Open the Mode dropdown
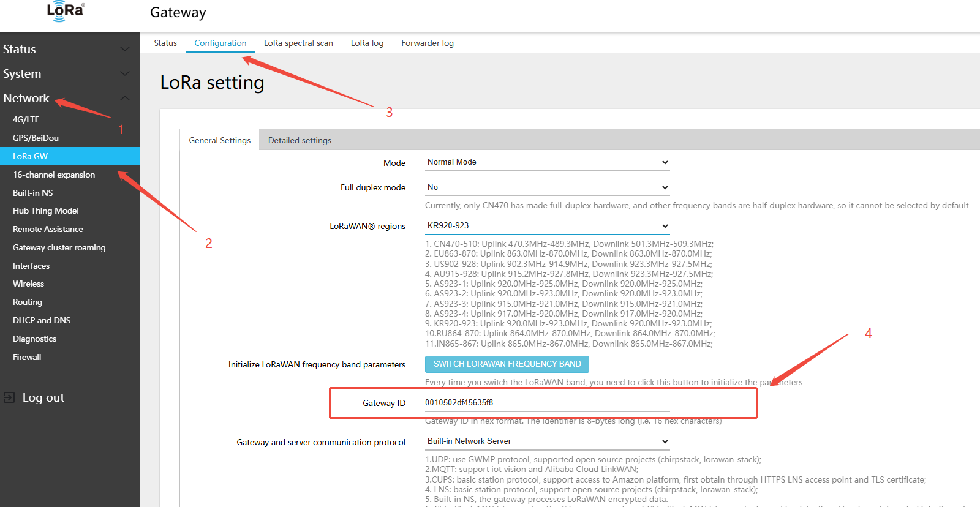The height and width of the screenshot is (507, 980). click(547, 162)
